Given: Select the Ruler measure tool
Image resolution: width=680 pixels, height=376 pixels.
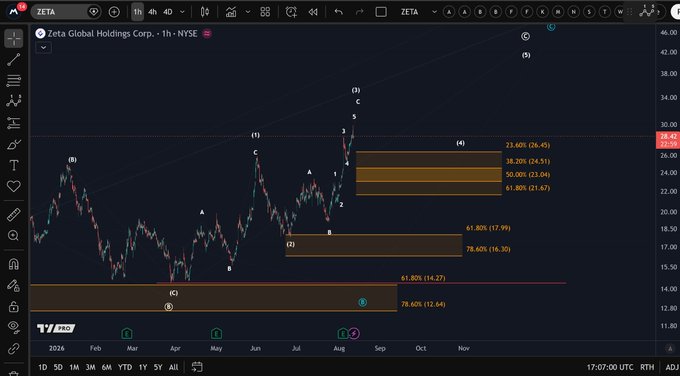Looking at the screenshot, I should 13,214.
